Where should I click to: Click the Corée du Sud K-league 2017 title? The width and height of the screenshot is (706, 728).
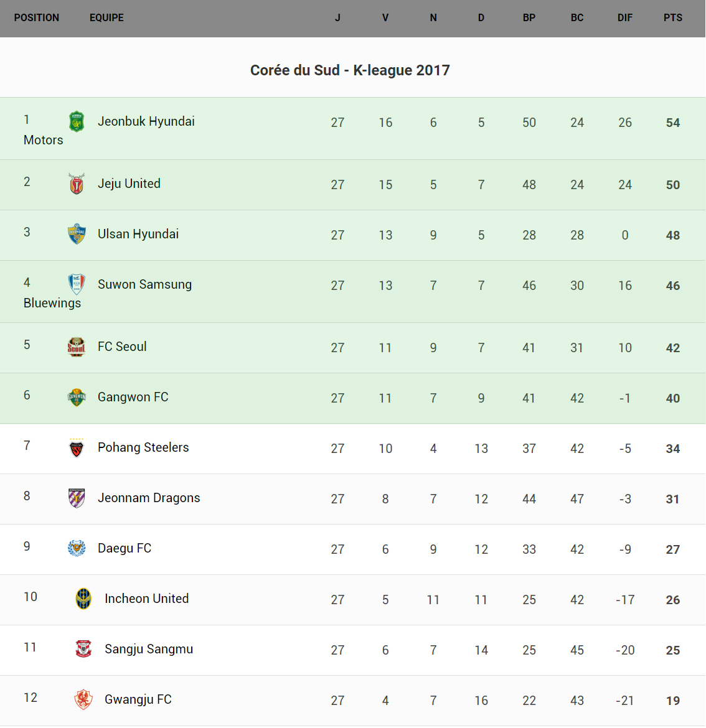pyautogui.click(x=350, y=70)
